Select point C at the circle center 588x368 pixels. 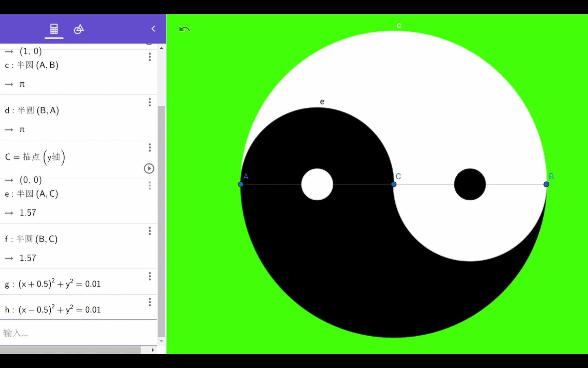tap(394, 184)
